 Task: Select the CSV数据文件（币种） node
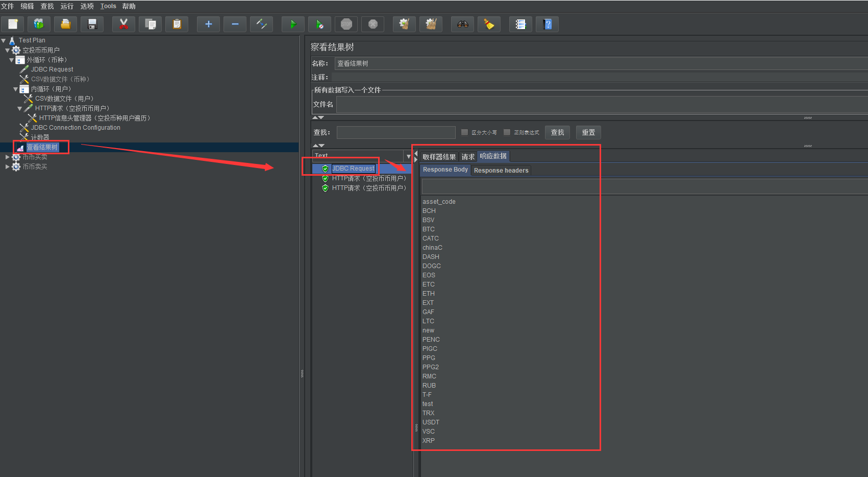60,79
